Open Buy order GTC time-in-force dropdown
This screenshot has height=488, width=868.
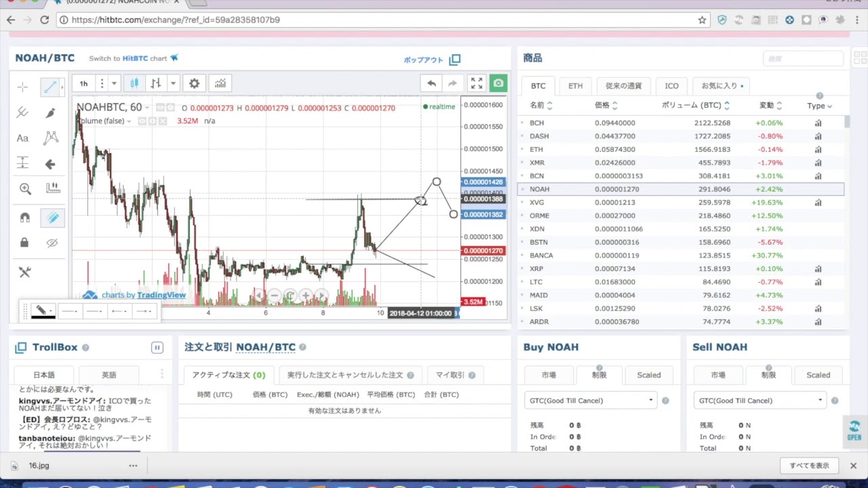click(x=591, y=401)
